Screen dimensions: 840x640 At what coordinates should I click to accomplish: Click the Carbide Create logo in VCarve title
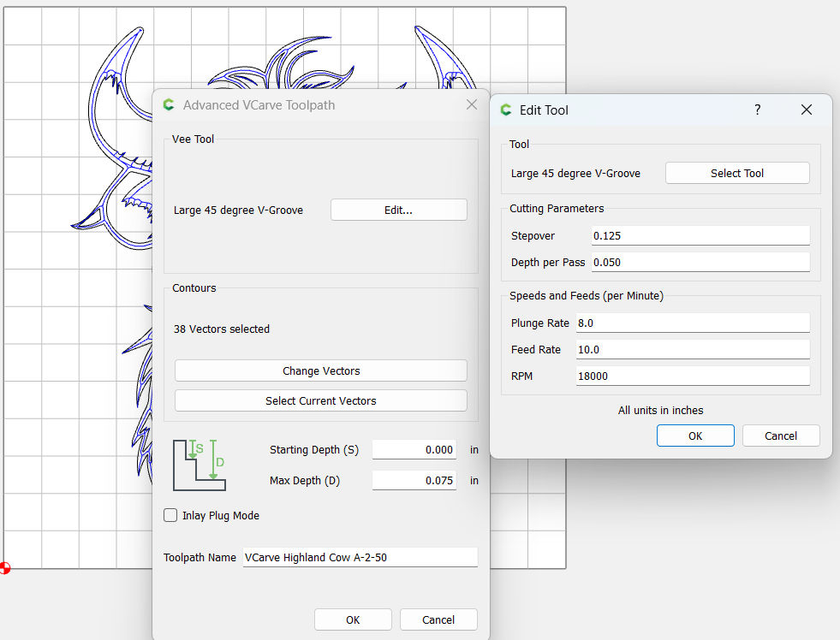(169, 104)
